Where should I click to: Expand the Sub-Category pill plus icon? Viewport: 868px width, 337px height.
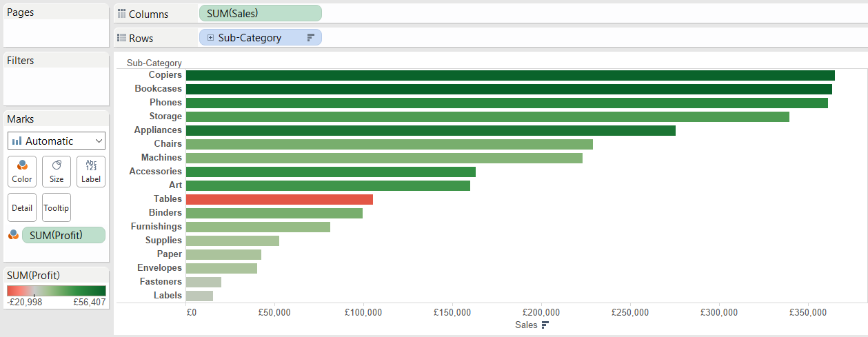(x=210, y=38)
